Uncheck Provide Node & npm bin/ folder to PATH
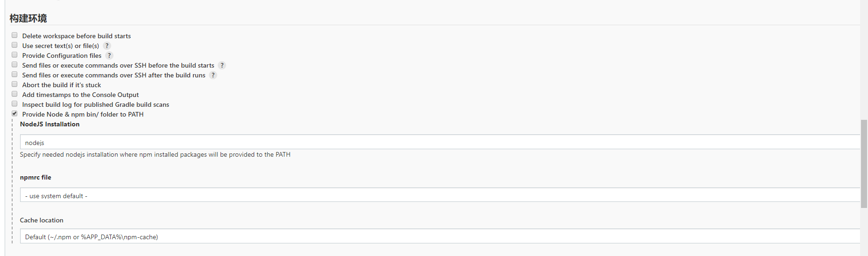Viewport: 868px width, 256px height. (x=14, y=114)
